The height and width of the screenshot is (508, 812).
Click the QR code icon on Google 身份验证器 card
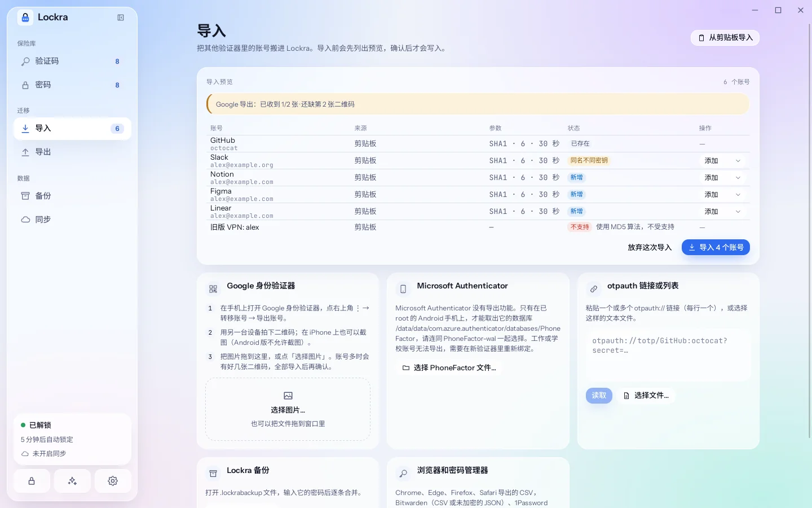[x=213, y=289]
